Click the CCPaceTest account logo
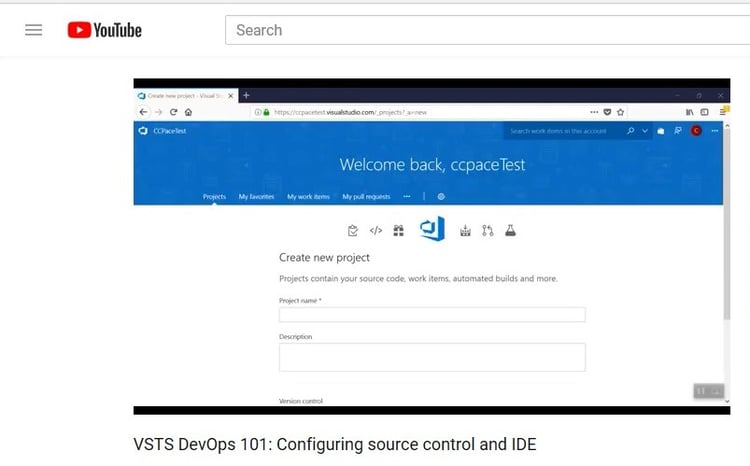The width and height of the screenshot is (750, 466). (x=143, y=131)
